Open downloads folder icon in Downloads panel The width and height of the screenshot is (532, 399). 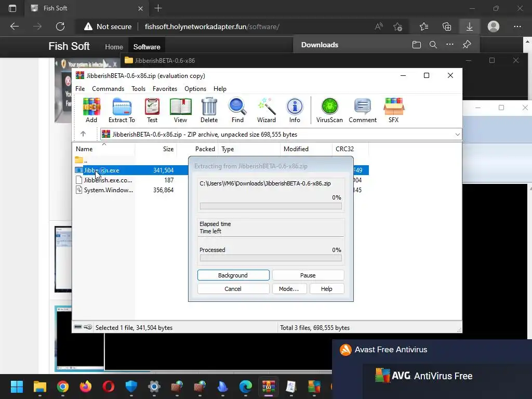(x=417, y=45)
